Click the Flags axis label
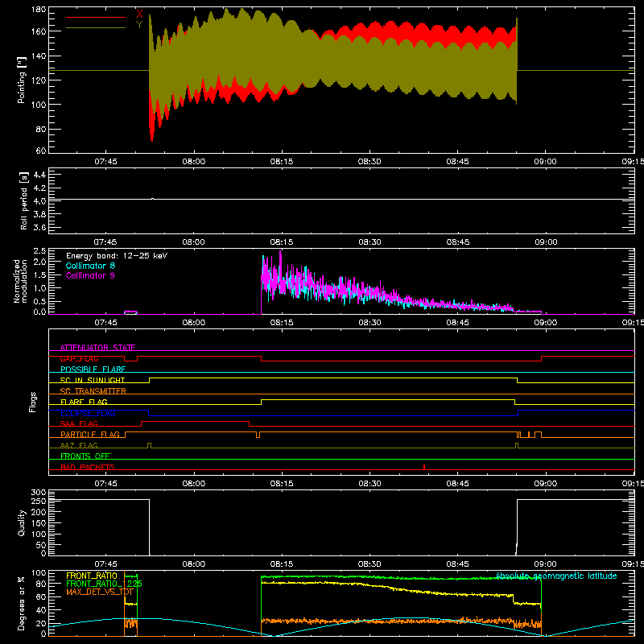The height and width of the screenshot is (644, 644). [32, 402]
